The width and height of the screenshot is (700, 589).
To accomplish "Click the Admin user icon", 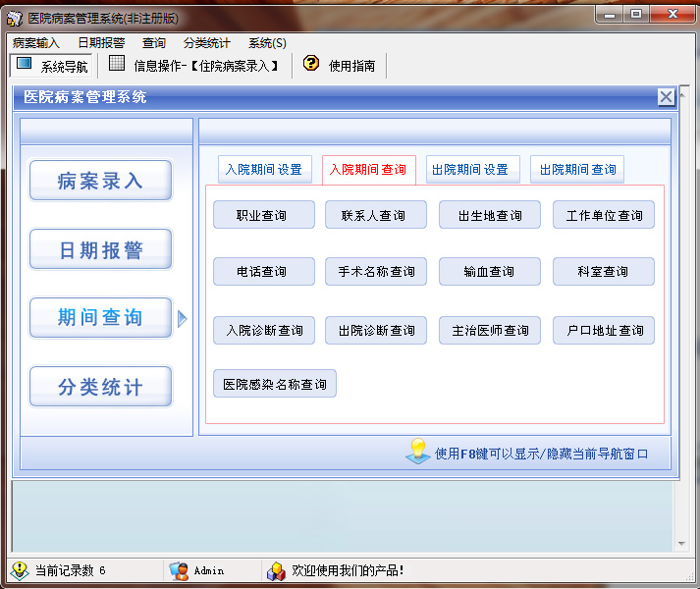I will [179, 570].
